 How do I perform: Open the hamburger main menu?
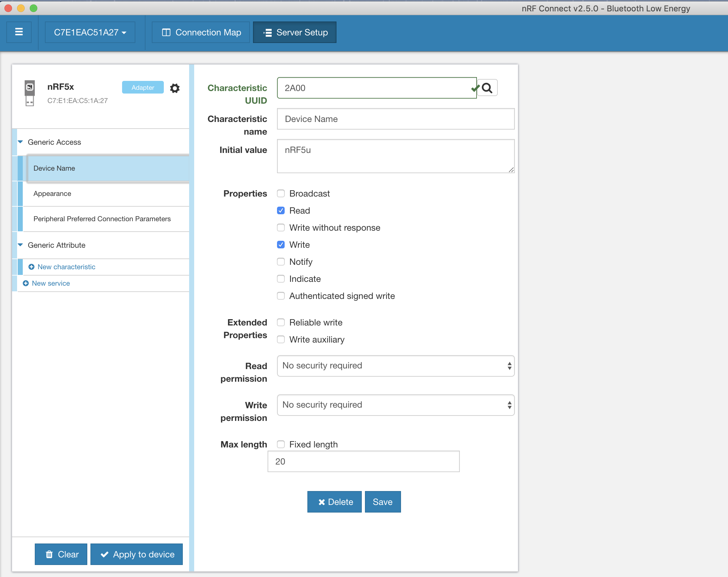click(x=19, y=32)
